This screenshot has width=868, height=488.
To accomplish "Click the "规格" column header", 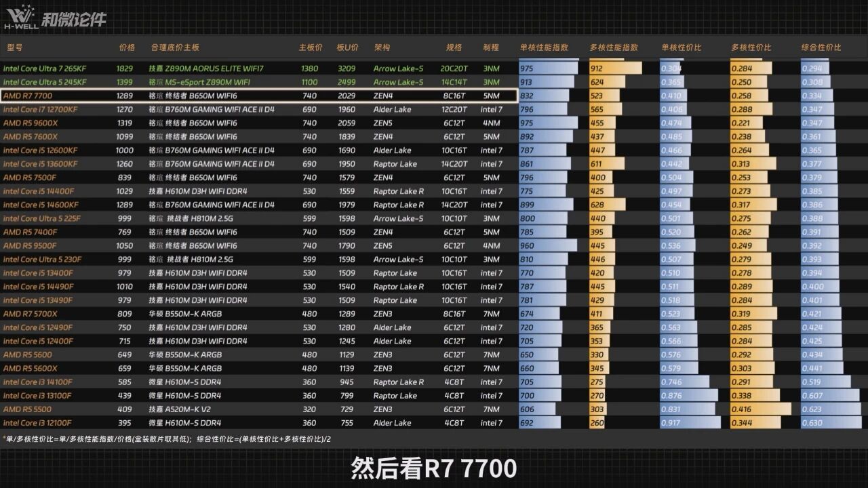I will tap(454, 47).
